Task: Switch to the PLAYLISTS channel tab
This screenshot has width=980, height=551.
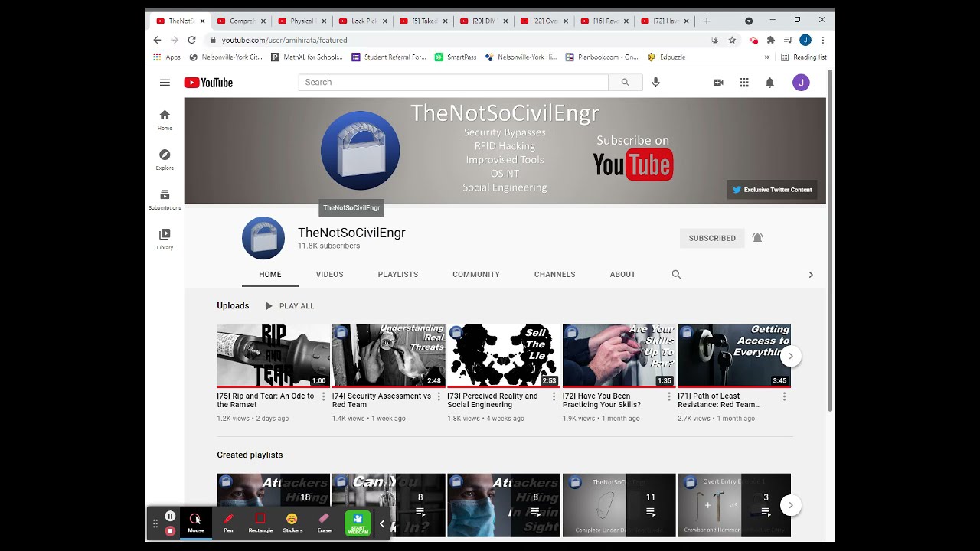Action: click(398, 274)
